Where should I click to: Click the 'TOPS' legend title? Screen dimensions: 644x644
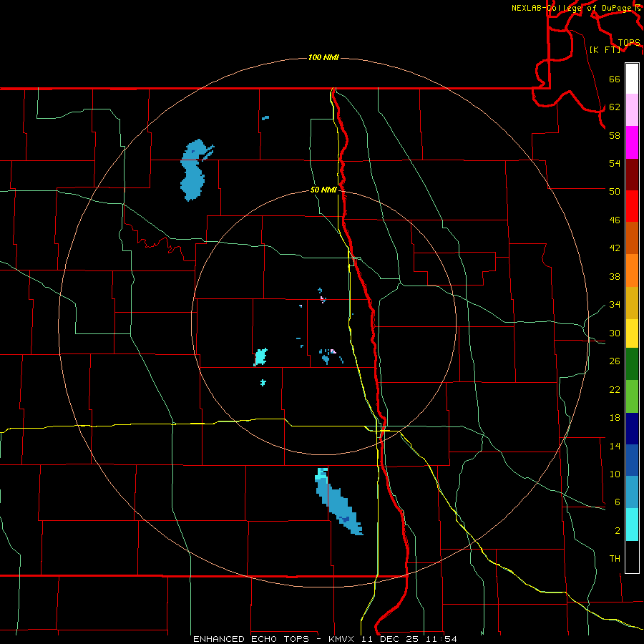coord(629,43)
